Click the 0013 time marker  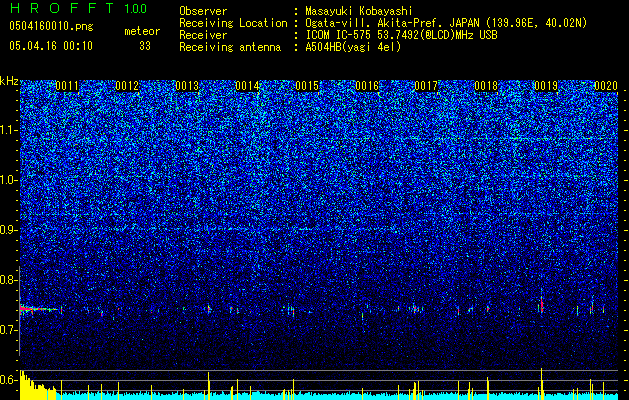[x=187, y=86]
